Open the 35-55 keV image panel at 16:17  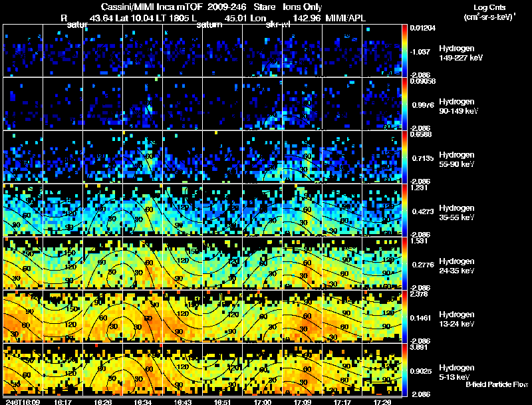[x=63, y=210]
